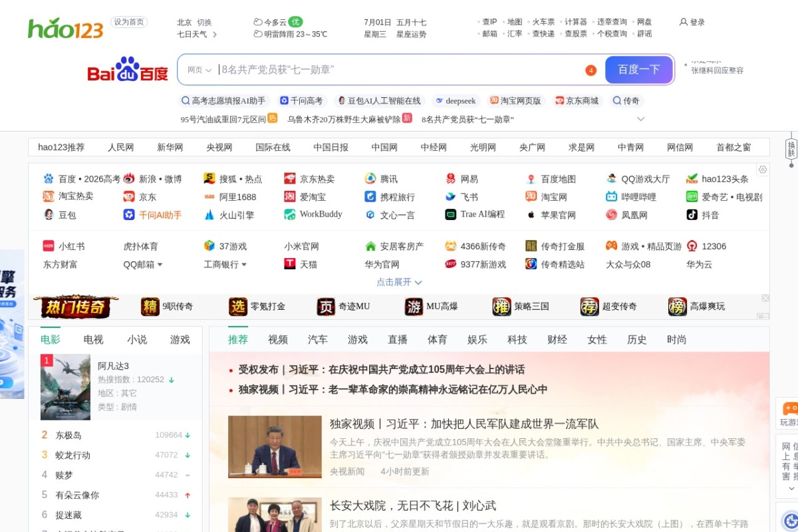Click the deepseek quick link
The width and height of the screenshot is (798, 532).
455,101
